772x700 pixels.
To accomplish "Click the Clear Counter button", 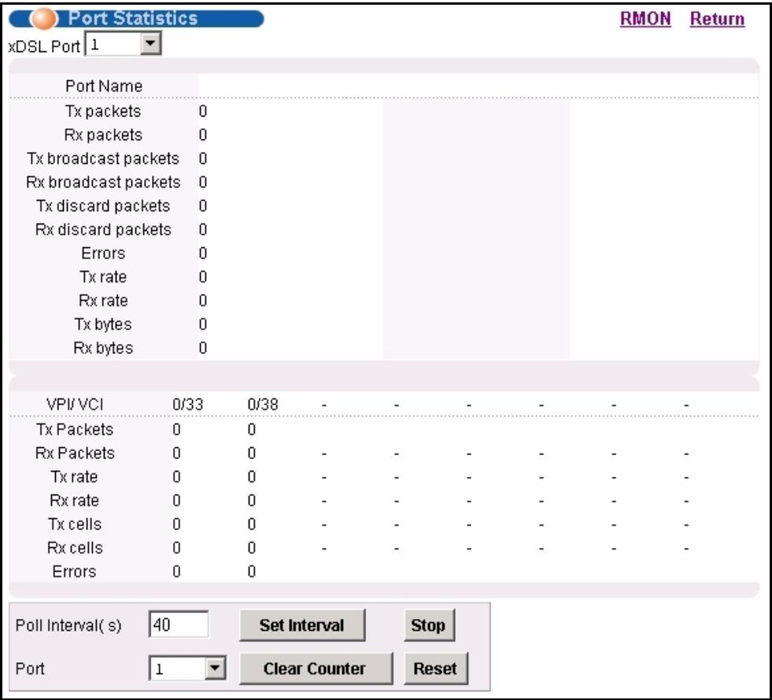I will [316, 669].
